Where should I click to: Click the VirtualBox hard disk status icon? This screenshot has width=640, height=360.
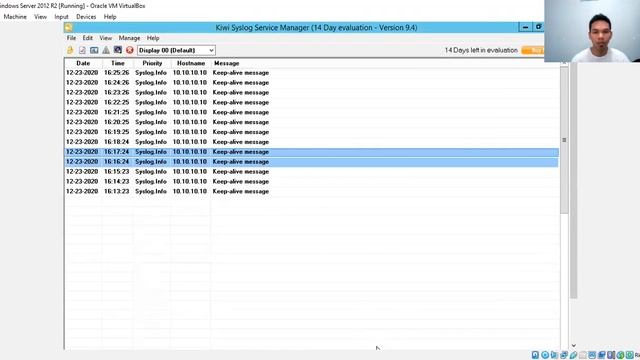(535, 355)
